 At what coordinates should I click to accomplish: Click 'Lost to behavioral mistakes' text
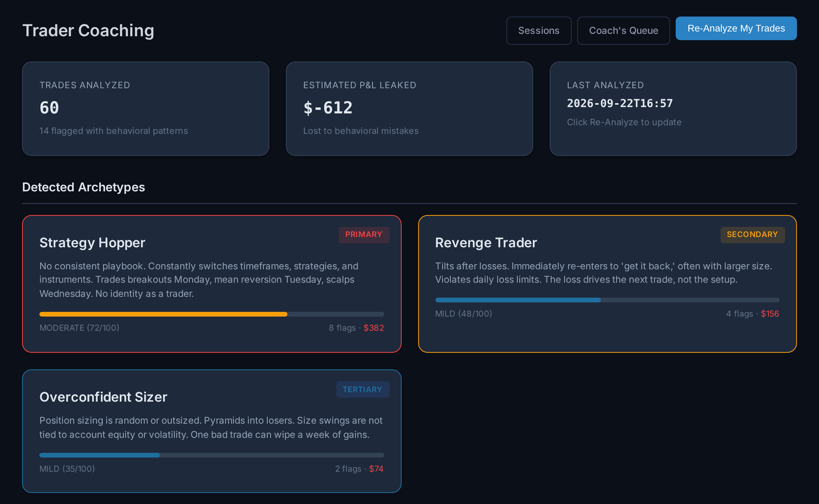(361, 131)
